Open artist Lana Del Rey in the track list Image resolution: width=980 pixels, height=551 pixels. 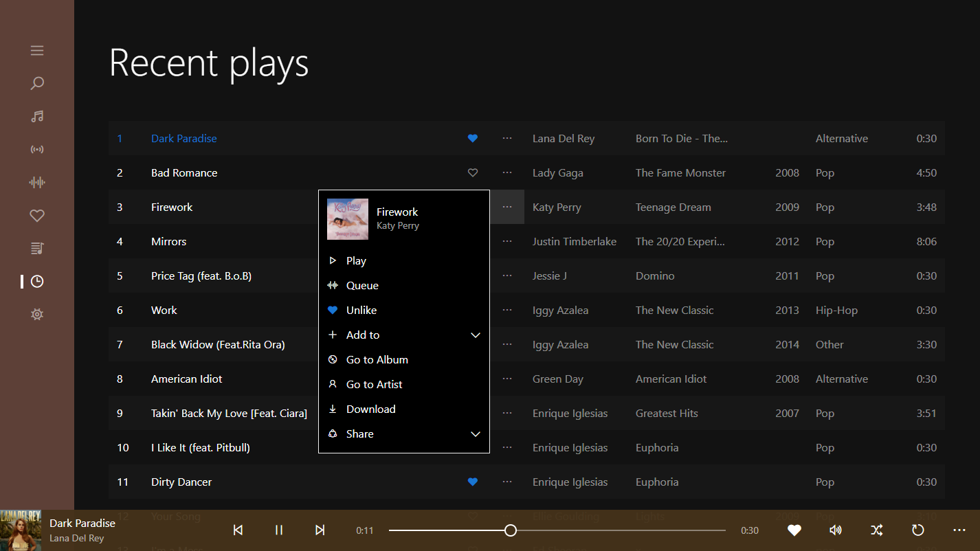(x=564, y=138)
